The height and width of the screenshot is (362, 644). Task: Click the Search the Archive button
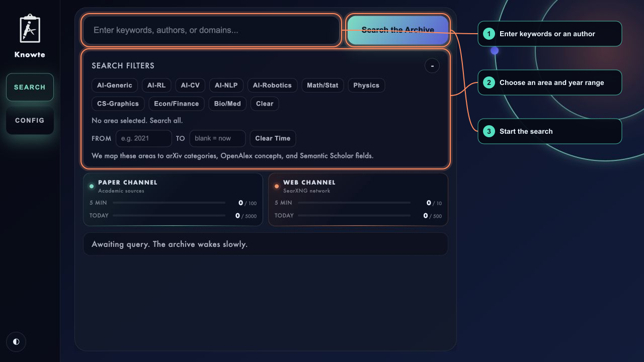pyautogui.click(x=398, y=30)
